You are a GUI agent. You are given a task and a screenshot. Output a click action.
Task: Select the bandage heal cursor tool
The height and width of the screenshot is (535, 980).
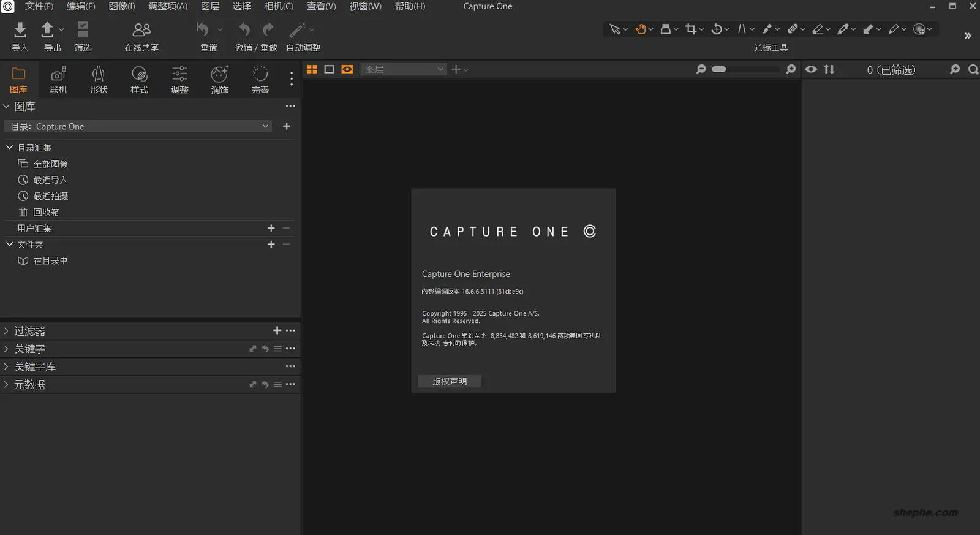(792, 29)
